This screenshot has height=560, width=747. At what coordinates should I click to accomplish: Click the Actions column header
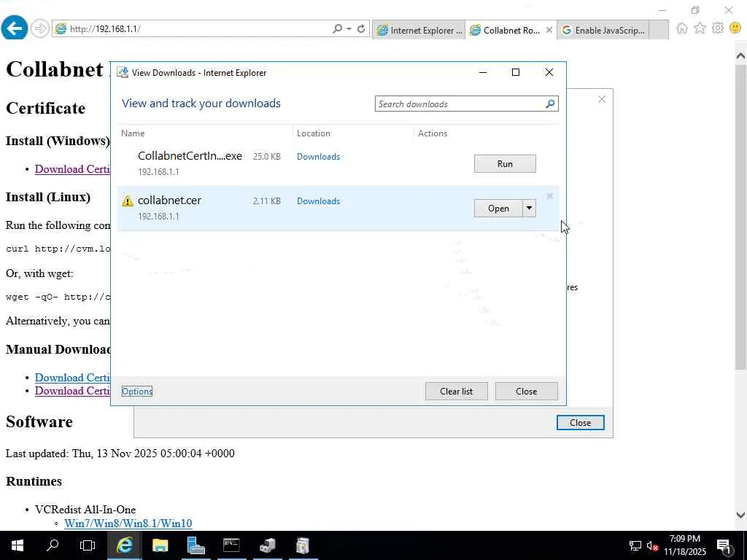(433, 133)
